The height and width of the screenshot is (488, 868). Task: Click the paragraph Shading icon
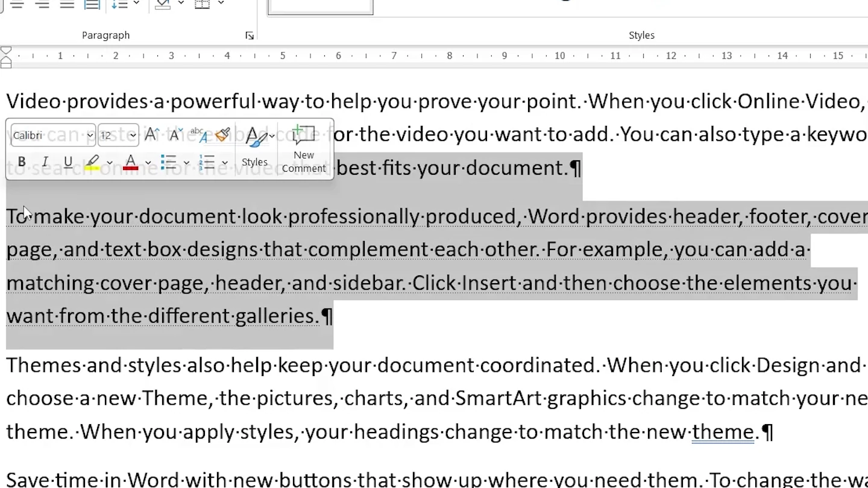tap(162, 4)
